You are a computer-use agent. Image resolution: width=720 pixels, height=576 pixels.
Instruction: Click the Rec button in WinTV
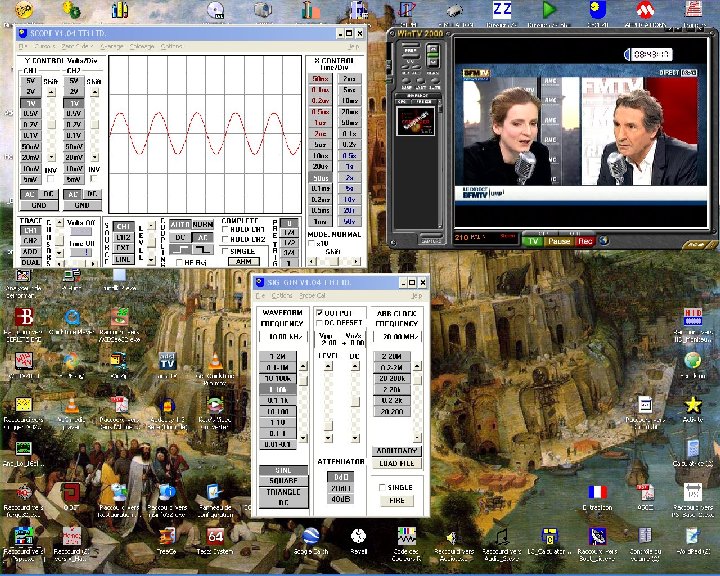click(585, 241)
